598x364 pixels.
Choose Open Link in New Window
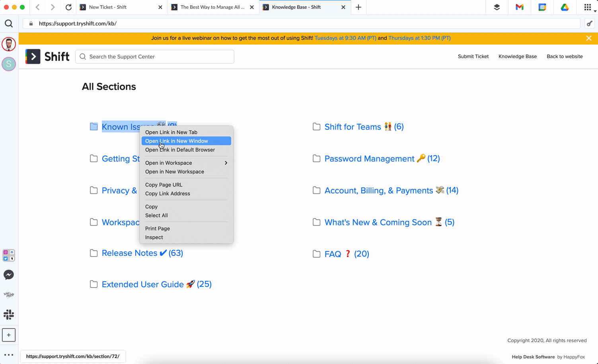click(x=186, y=141)
